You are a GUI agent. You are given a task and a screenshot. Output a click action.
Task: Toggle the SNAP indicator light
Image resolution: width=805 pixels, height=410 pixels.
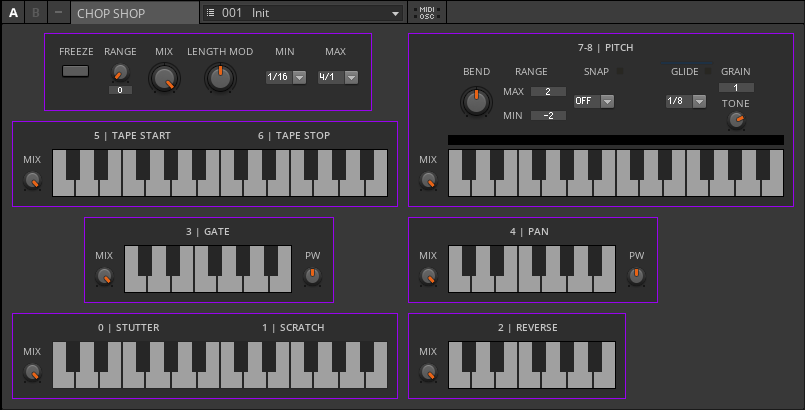coord(620,71)
